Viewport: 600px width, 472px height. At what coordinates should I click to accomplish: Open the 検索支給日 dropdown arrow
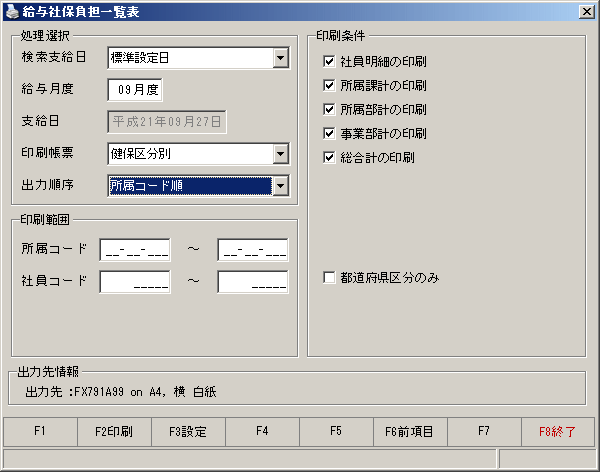(281, 58)
